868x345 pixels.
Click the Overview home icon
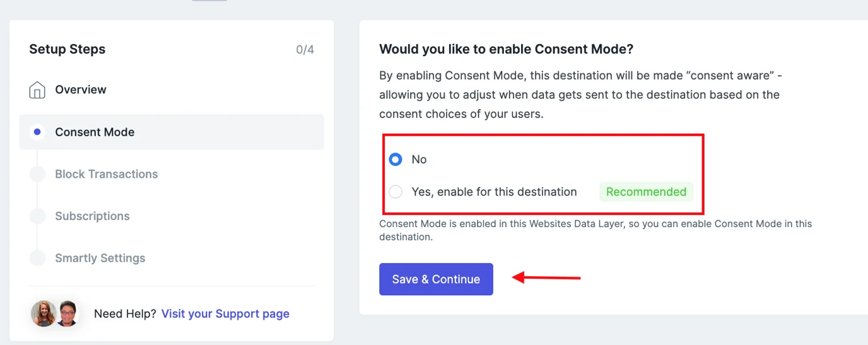(37, 90)
